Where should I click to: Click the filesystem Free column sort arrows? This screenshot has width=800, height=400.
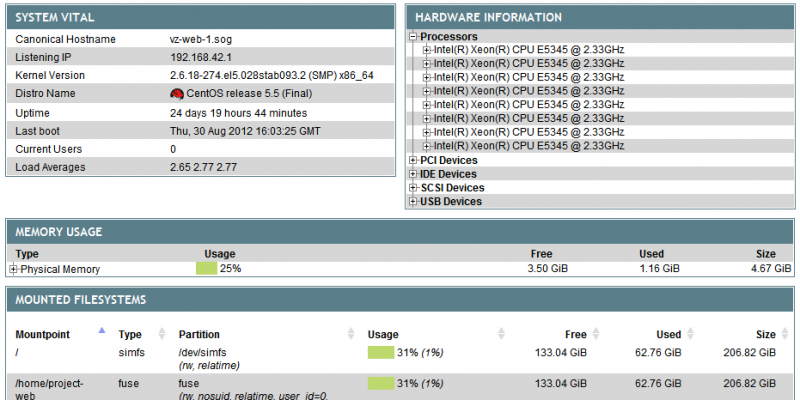point(595,334)
